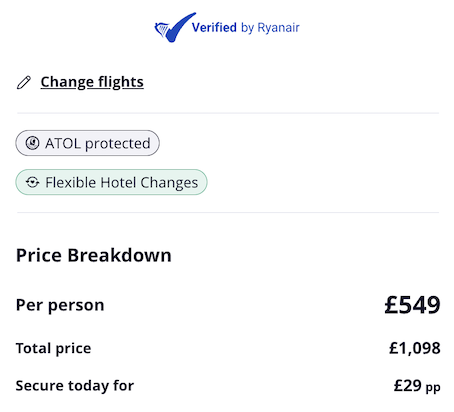Click the Flexible Hotel Changes text label

point(122,183)
